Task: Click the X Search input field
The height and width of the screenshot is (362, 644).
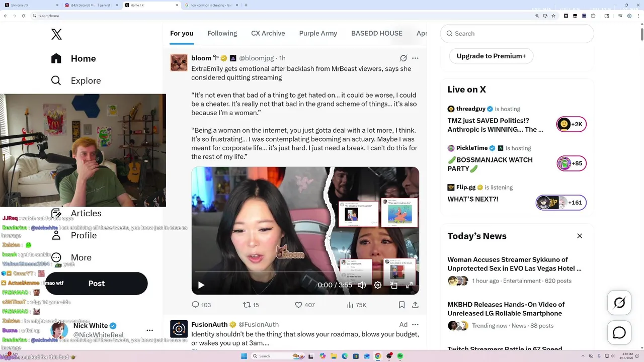Action: tap(517, 33)
